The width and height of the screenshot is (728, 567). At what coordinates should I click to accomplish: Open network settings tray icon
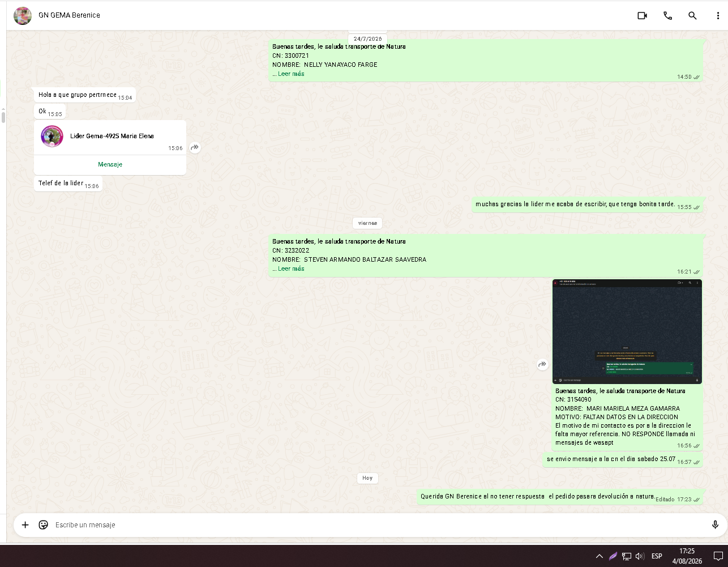coord(627,556)
